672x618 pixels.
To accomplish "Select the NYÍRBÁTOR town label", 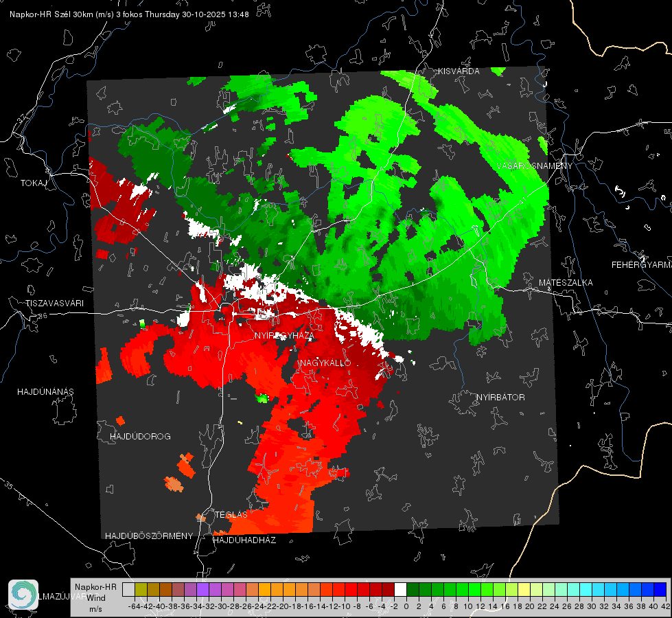I will pos(500,397).
